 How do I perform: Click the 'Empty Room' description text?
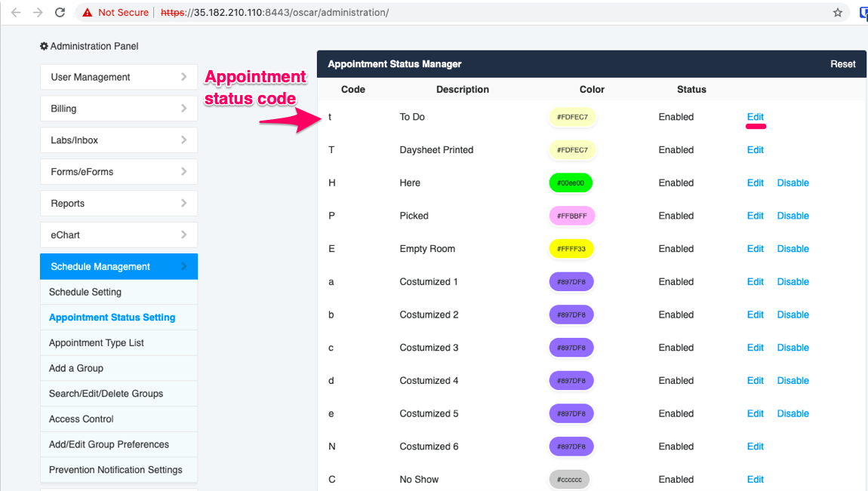tap(427, 249)
